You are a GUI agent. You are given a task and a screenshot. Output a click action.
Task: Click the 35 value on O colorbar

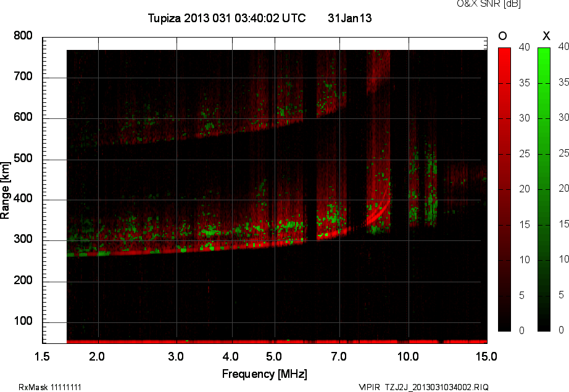[x=525, y=83]
